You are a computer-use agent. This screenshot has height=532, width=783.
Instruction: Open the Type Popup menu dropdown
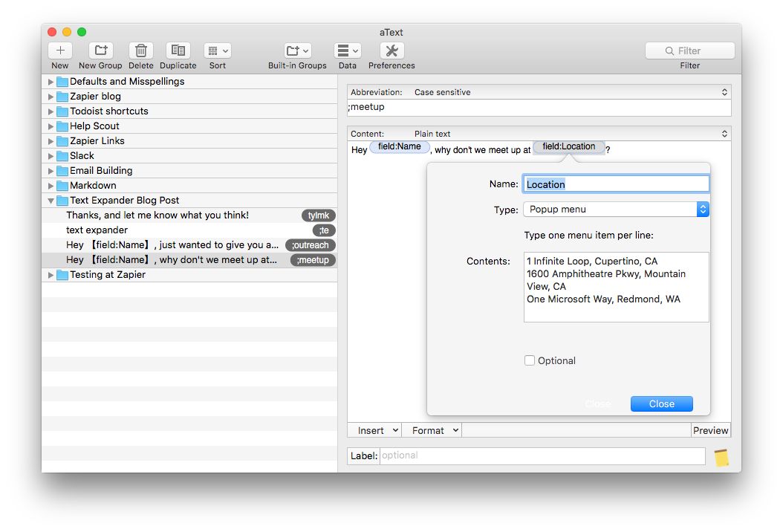(616, 210)
